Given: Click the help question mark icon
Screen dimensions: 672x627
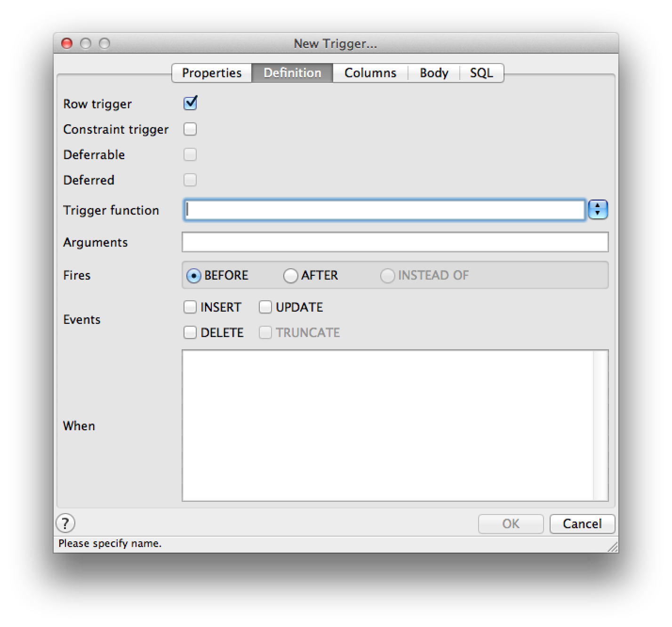Looking at the screenshot, I should click(65, 523).
